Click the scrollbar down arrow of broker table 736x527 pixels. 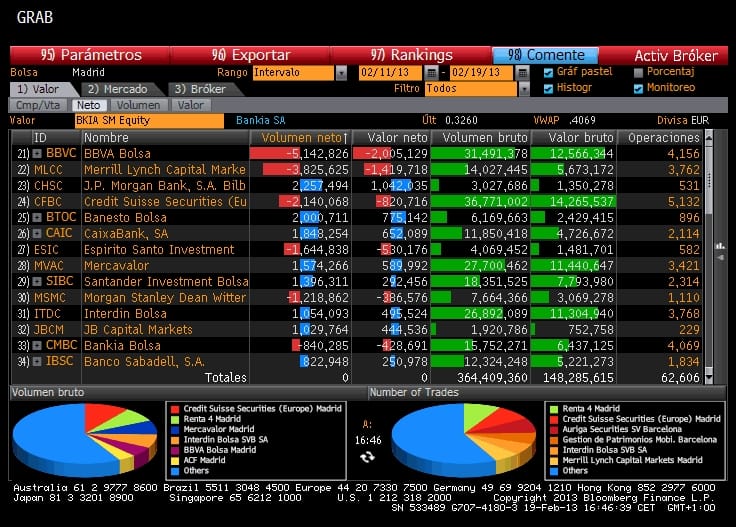pyautogui.click(x=709, y=377)
